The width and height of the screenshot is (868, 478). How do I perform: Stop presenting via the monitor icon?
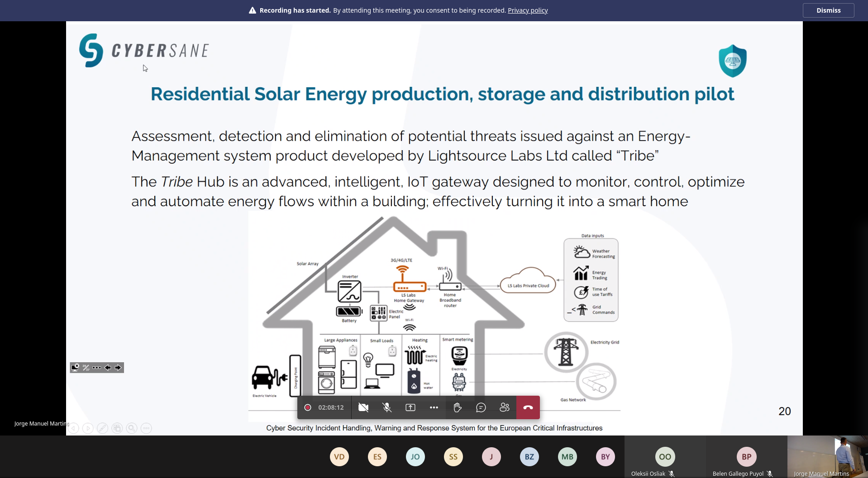click(x=75, y=367)
